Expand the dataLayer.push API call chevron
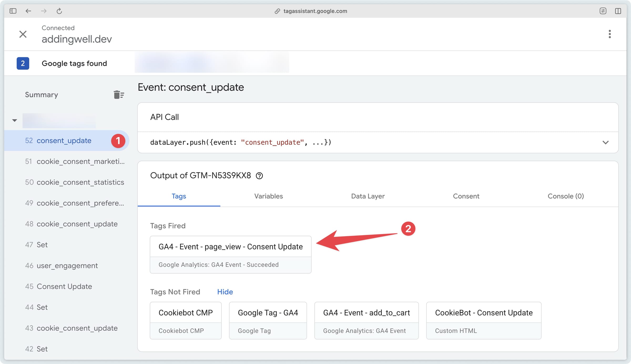Image resolution: width=631 pixels, height=364 pixels. coord(605,142)
